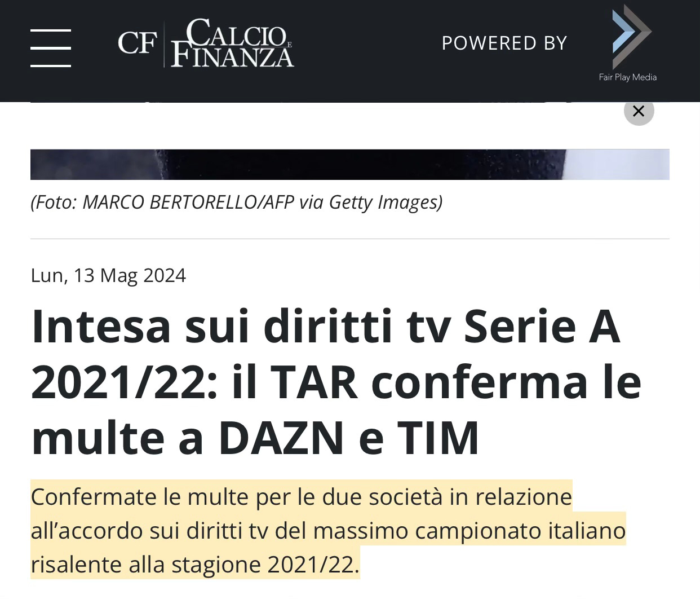Dismiss the overlay with the X button
This screenshot has width=700, height=599.
pyautogui.click(x=639, y=111)
